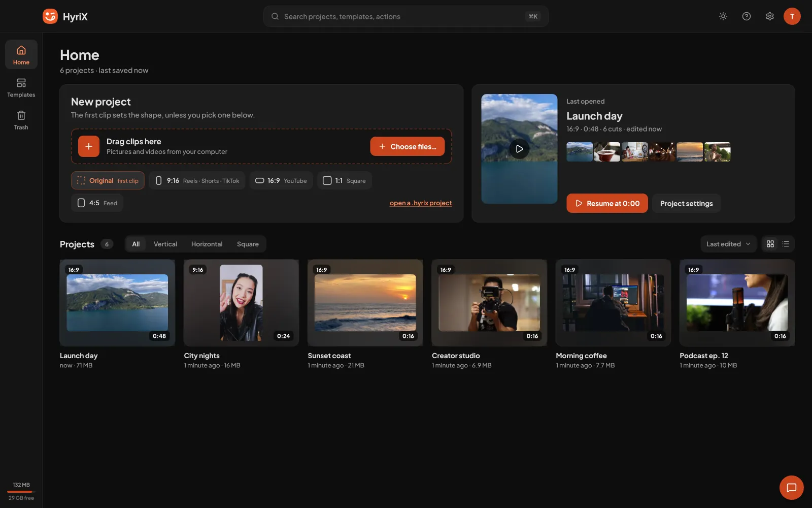The height and width of the screenshot is (508, 812).
Task: Open the chat bubble button
Action: point(792,488)
